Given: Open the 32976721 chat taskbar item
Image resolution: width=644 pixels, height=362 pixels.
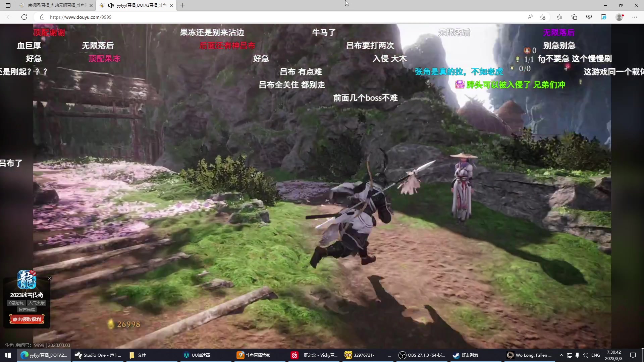Looking at the screenshot, I should click(368, 355).
